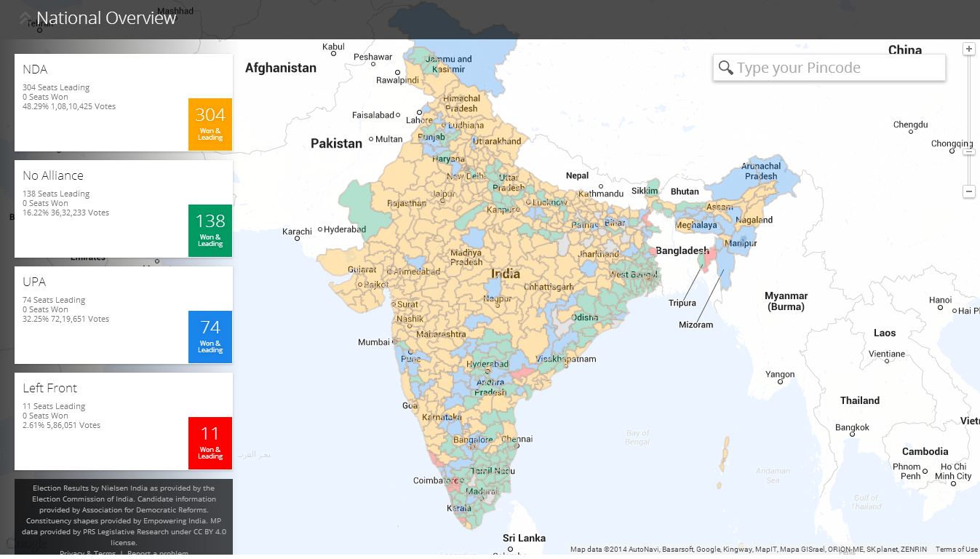Click the magnifier icon in the Pincode search
Screen dimensions: 980x559
click(725, 68)
